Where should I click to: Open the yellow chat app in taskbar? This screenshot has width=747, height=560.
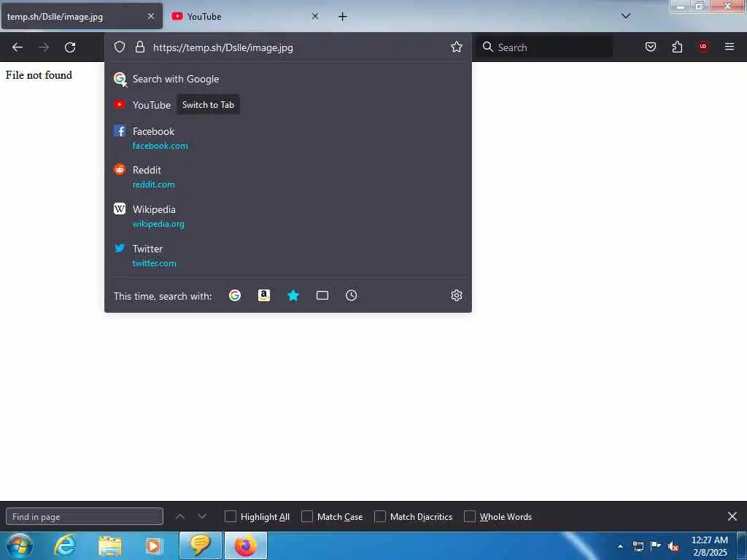click(201, 545)
